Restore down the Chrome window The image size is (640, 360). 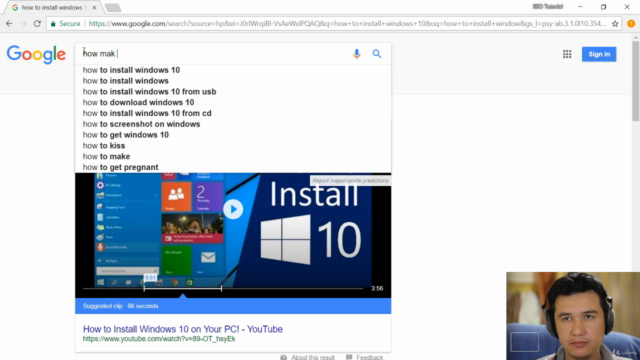(603, 7)
